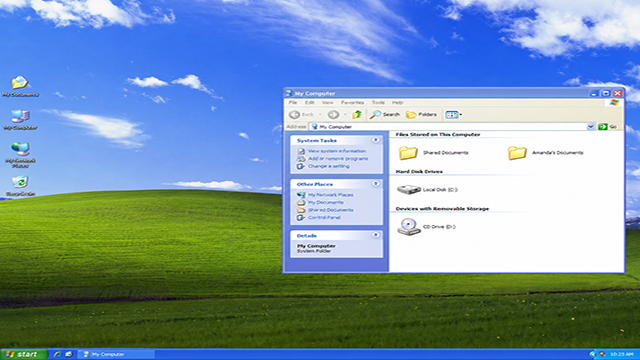
Task: Collapse the Other Places panel
Action: [x=376, y=184]
